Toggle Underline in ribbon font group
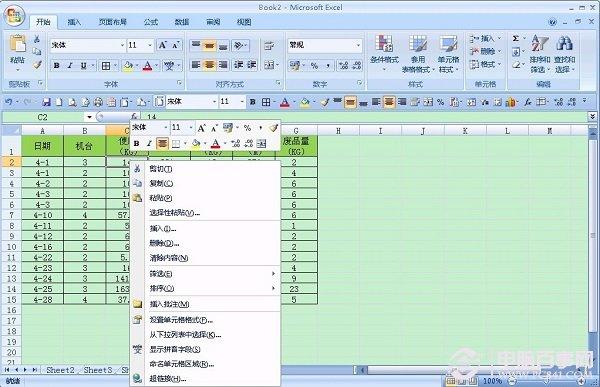Viewport: 600px width, 387px height. [x=83, y=65]
